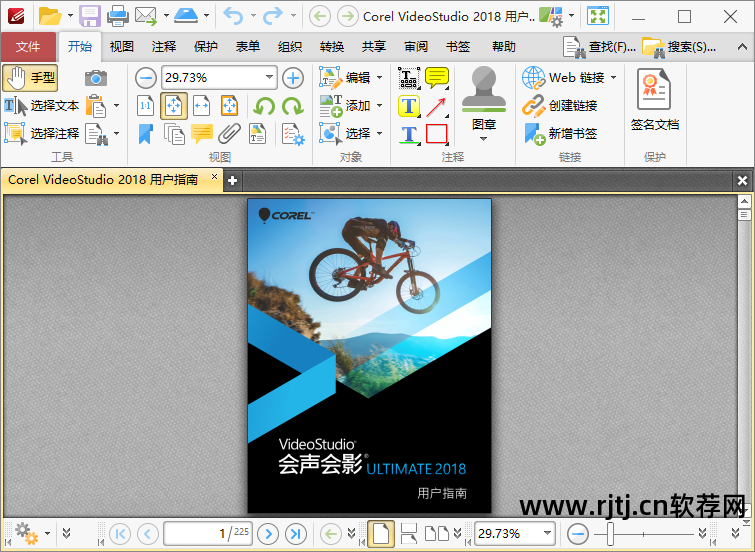The image size is (755, 552).
Task: Click the print icon in quick toolbar
Action: click(x=117, y=16)
